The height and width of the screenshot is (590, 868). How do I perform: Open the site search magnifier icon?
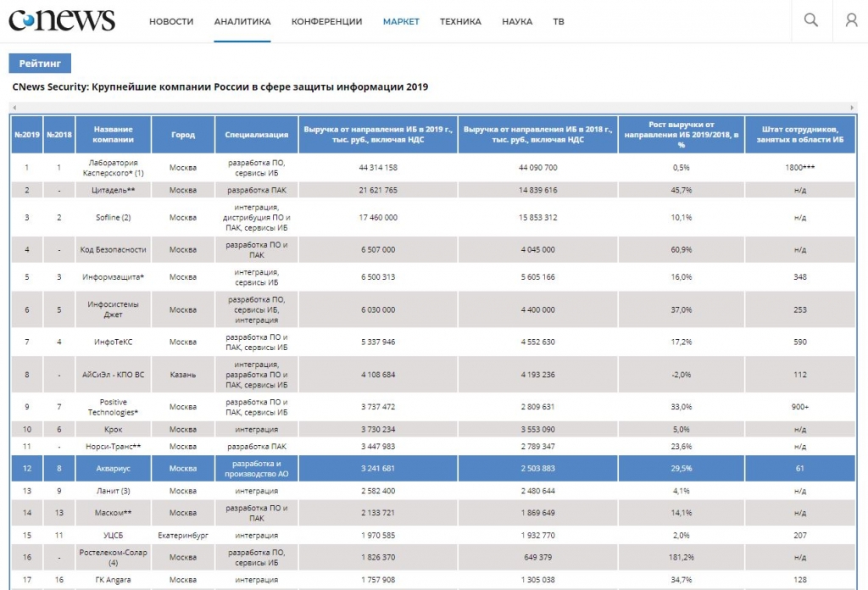click(811, 20)
